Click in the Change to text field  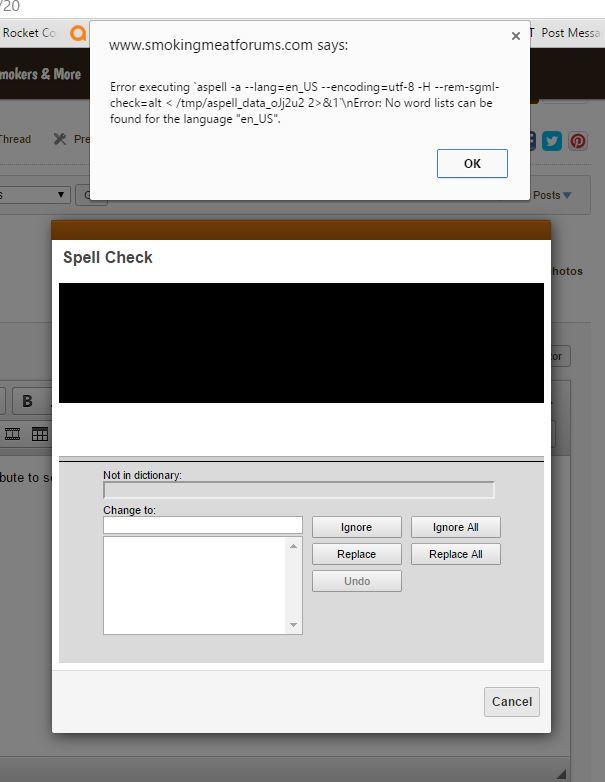[x=202, y=525]
